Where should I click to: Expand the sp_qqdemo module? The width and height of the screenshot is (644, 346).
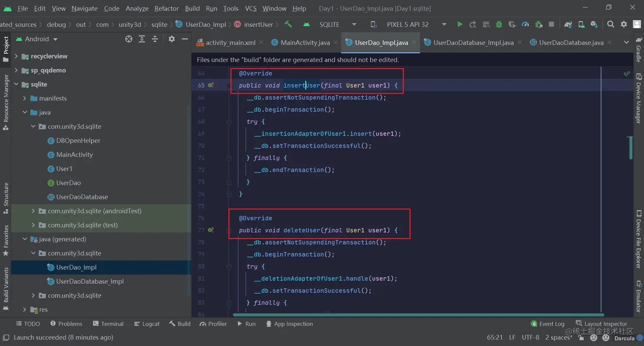pos(16,70)
